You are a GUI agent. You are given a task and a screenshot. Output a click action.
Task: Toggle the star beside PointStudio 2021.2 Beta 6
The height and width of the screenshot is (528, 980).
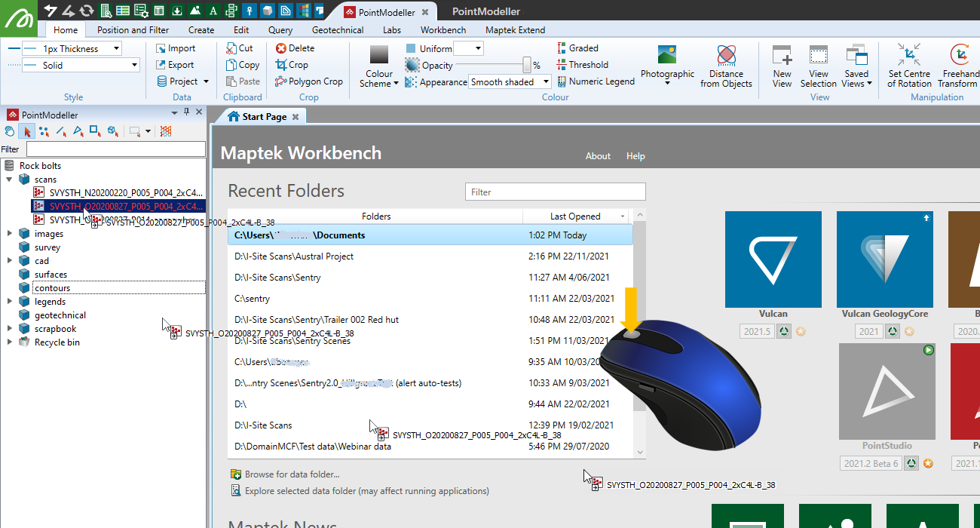929,463
